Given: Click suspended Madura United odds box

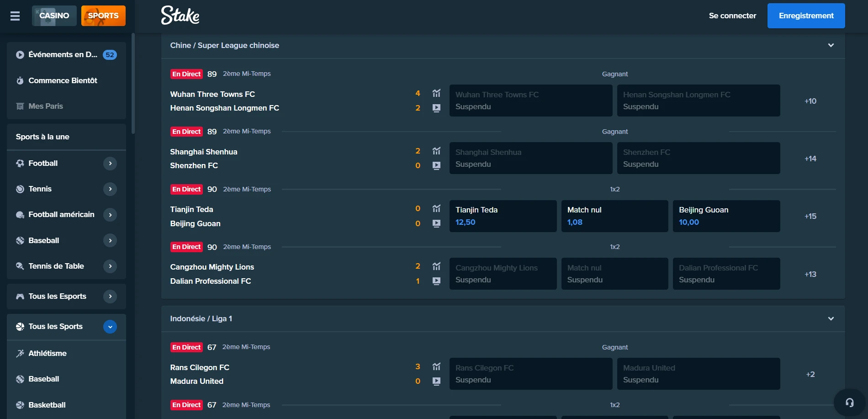Looking at the screenshot, I should [699, 374].
